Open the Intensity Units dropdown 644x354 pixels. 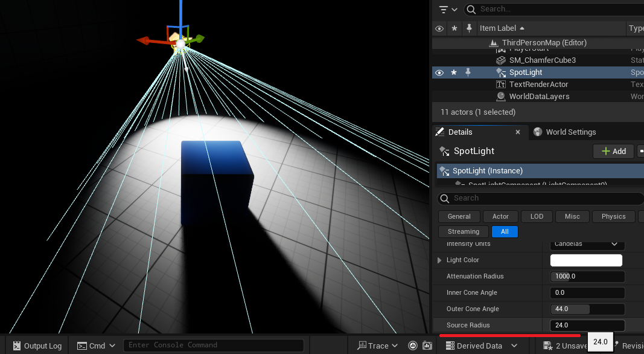pos(587,244)
